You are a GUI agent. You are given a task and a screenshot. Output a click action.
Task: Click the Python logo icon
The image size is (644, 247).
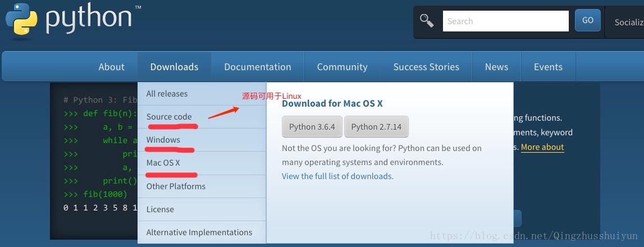[x=21, y=20]
